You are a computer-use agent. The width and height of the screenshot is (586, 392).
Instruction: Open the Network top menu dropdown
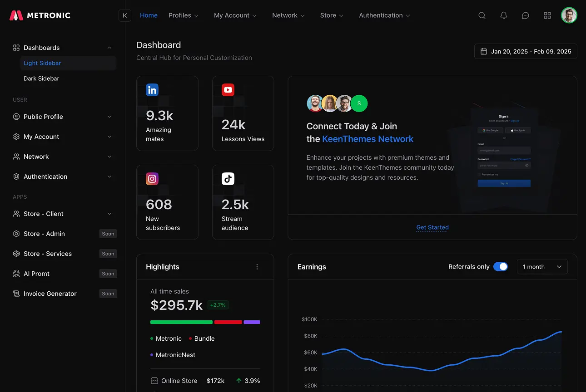[288, 15]
